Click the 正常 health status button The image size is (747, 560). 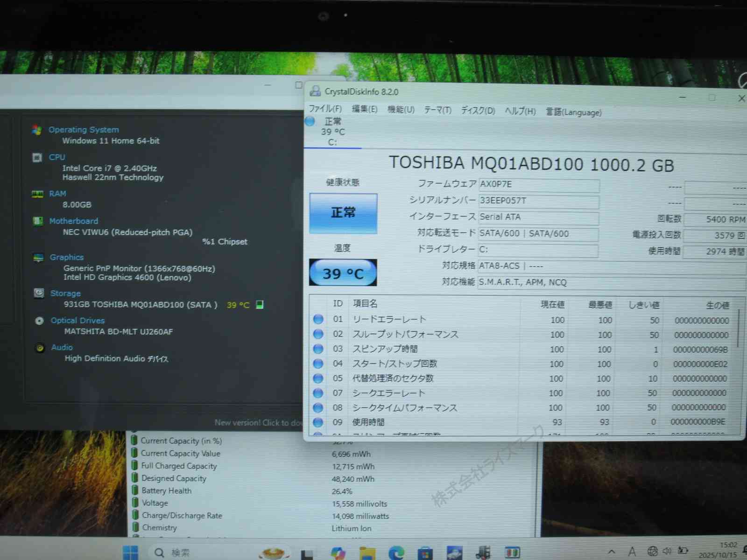tap(343, 213)
